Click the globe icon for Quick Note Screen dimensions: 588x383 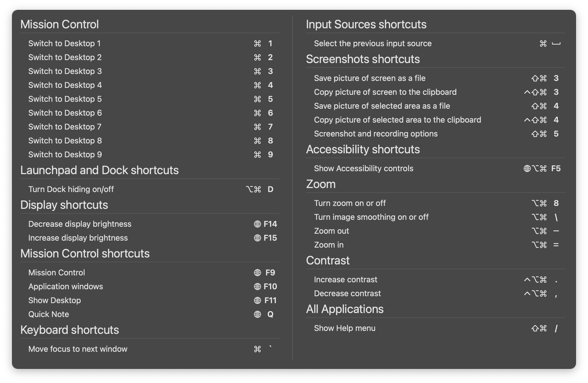pos(257,314)
